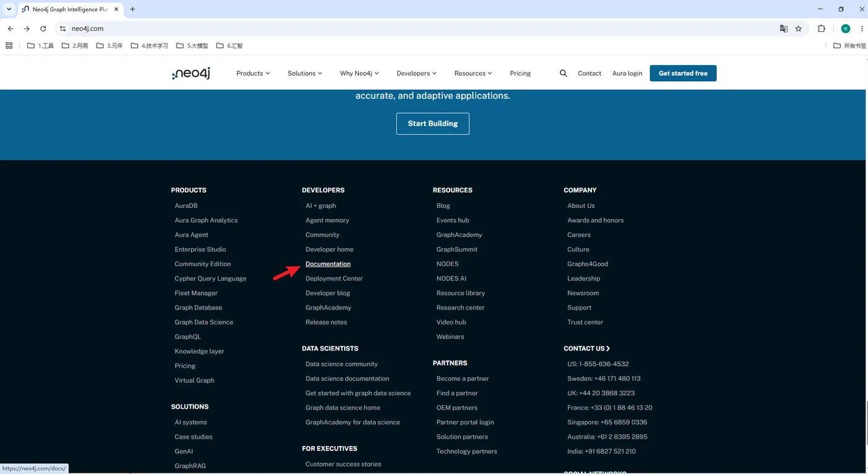This screenshot has width=868, height=474.
Task: Open the Data science documentation link
Action: tap(347, 378)
